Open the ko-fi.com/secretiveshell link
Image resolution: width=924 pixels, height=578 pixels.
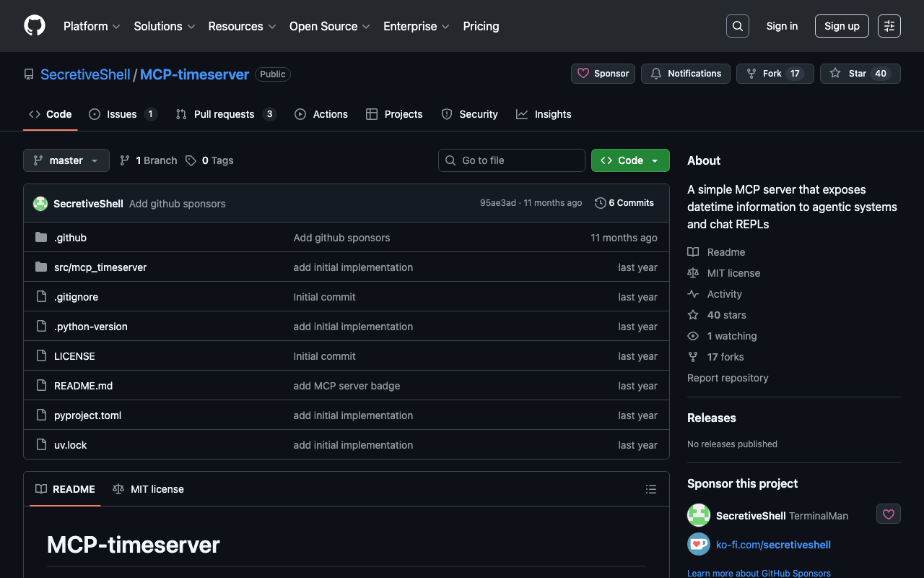point(773,545)
